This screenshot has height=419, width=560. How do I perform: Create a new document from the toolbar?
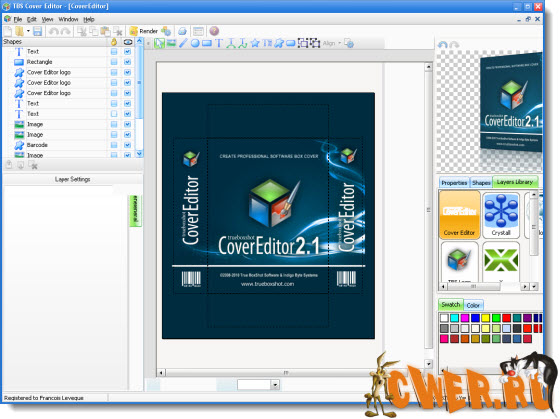point(8,31)
